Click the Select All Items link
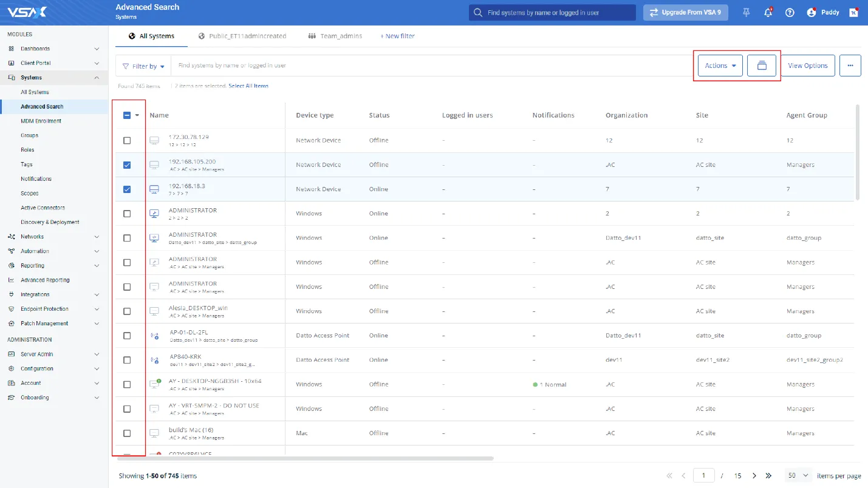 [248, 86]
